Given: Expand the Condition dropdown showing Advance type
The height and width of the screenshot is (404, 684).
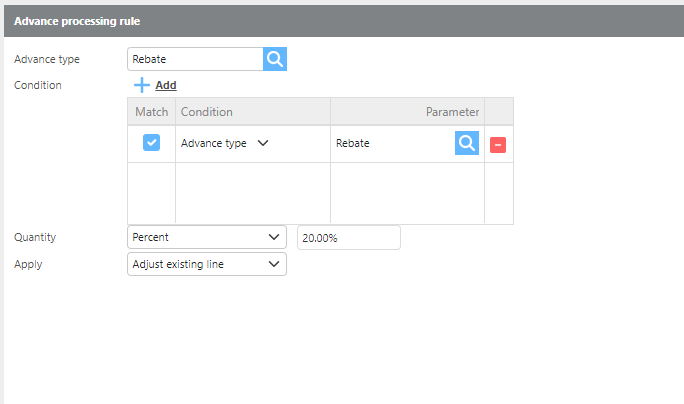Looking at the screenshot, I should (263, 143).
